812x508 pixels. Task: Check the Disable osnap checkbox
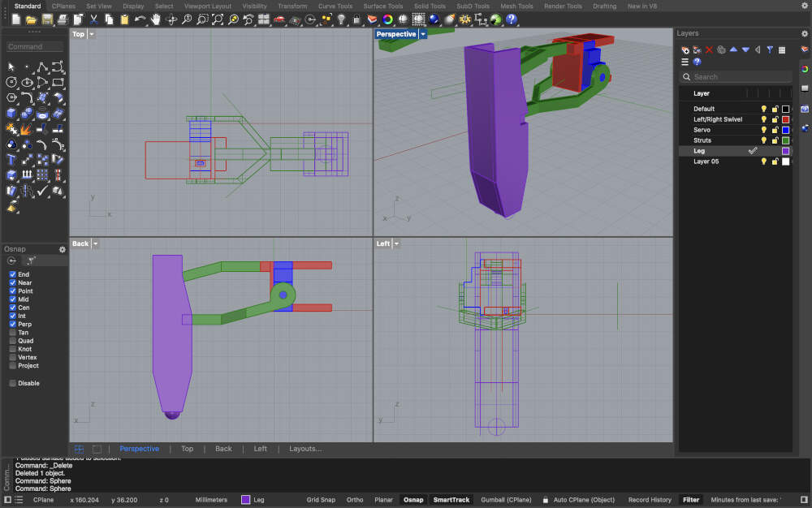(12, 383)
